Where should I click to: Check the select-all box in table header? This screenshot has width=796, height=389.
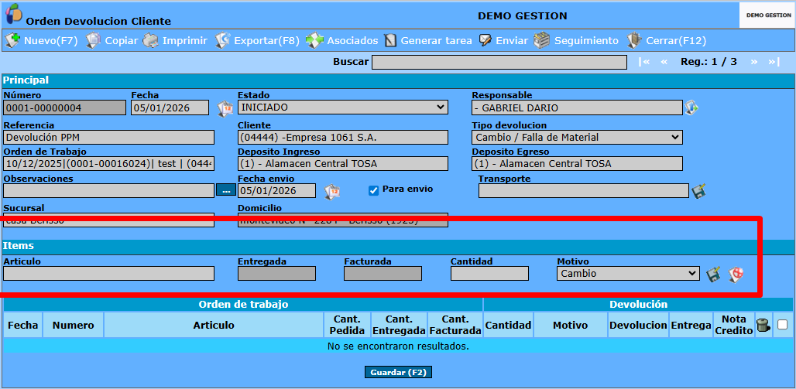click(x=782, y=325)
